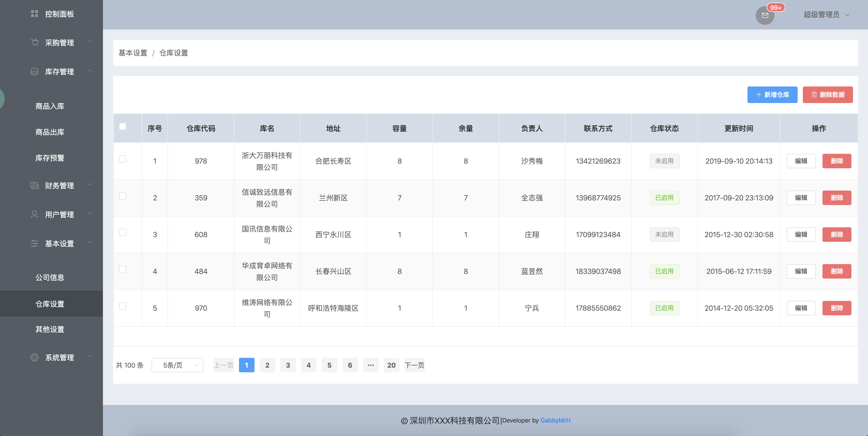868x436 pixels.
Task: Check the row for 浙大万朋科技有限公司
Action: pos(123,159)
